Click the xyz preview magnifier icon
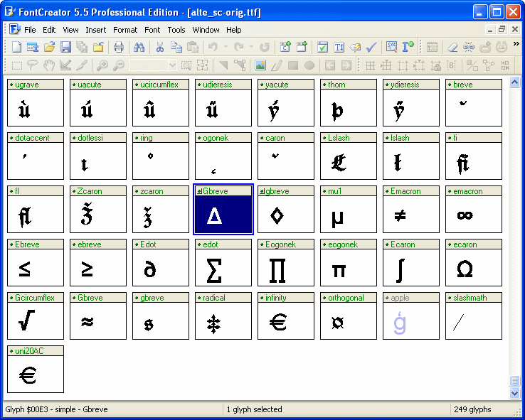This screenshot has height=420, width=525. 391,47
